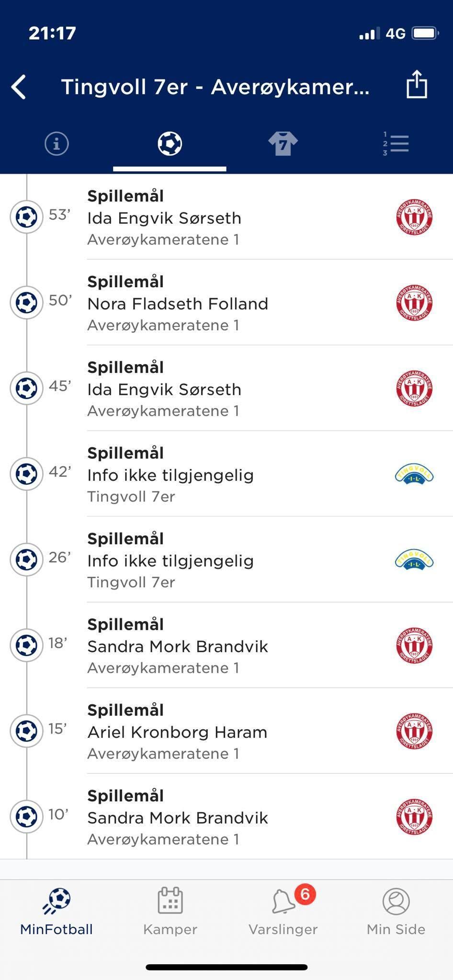Open Min Side profile tab

click(x=396, y=912)
